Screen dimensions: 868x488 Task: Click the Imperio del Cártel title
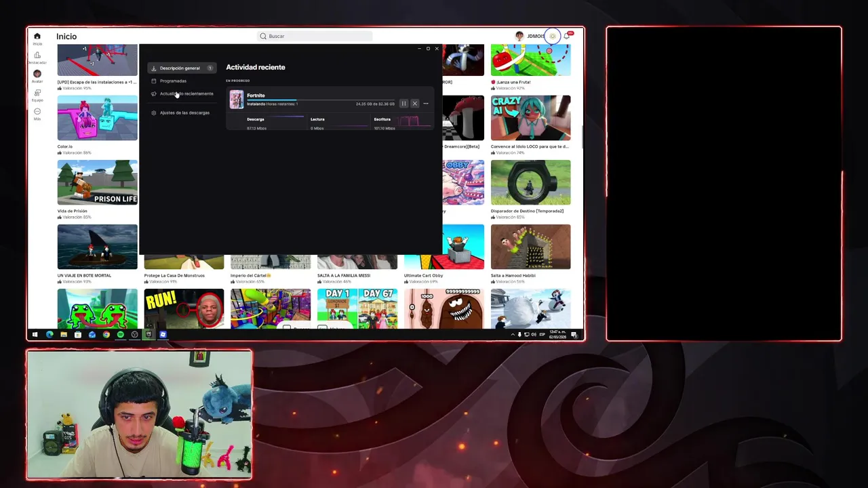251,275
